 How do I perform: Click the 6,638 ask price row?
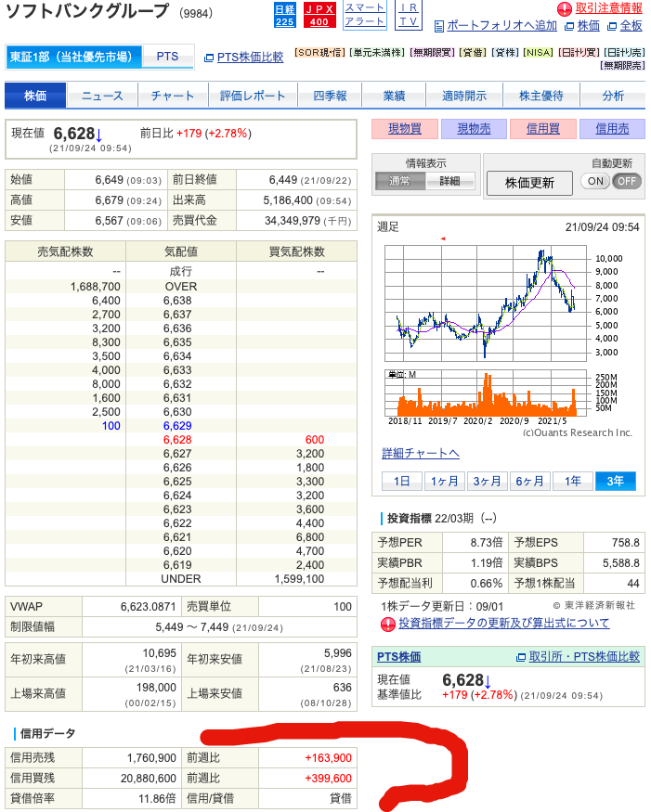point(181,301)
